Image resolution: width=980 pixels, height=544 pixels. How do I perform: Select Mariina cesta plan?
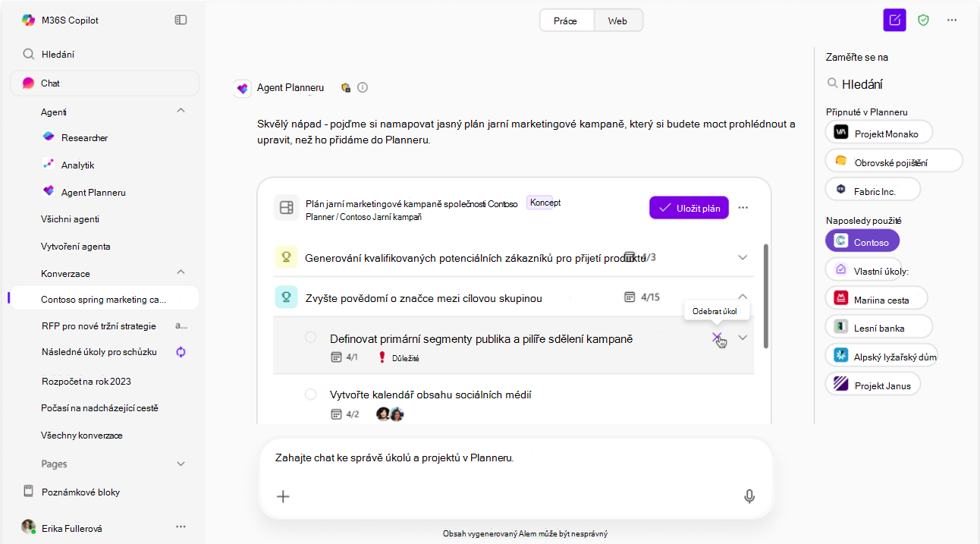tap(876, 298)
